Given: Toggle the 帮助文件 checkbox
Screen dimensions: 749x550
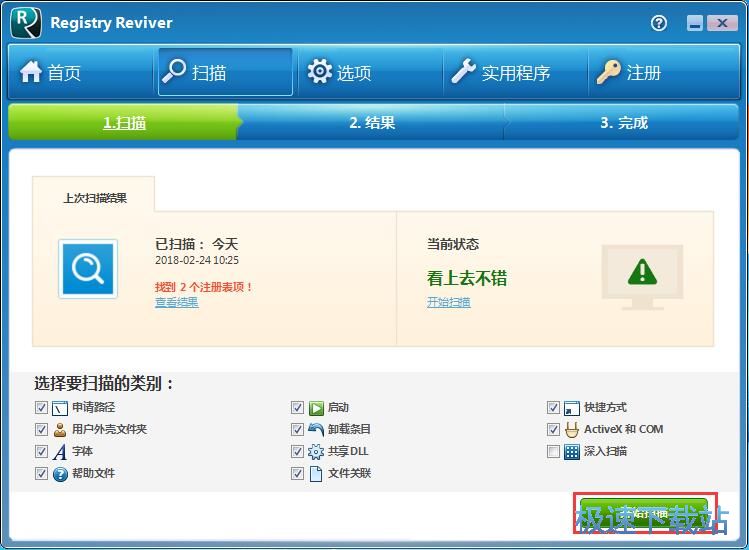Looking at the screenshot, I should tap(42, 474).
